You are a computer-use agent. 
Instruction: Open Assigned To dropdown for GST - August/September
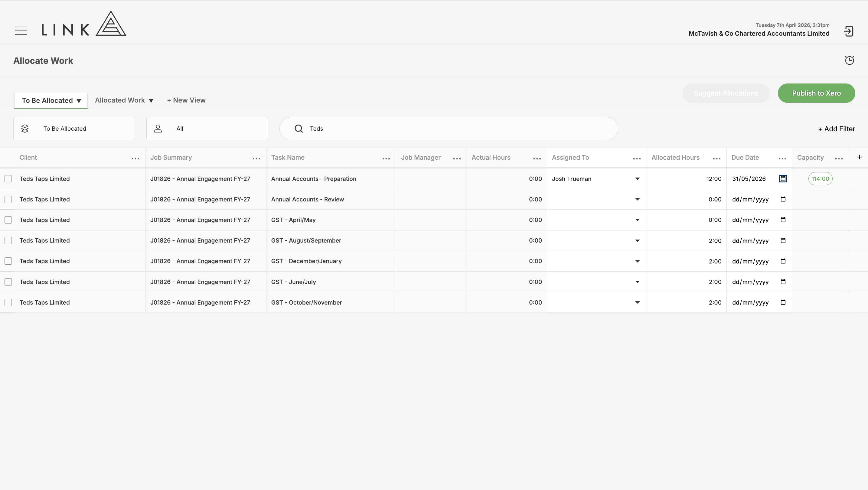(596, 241)
